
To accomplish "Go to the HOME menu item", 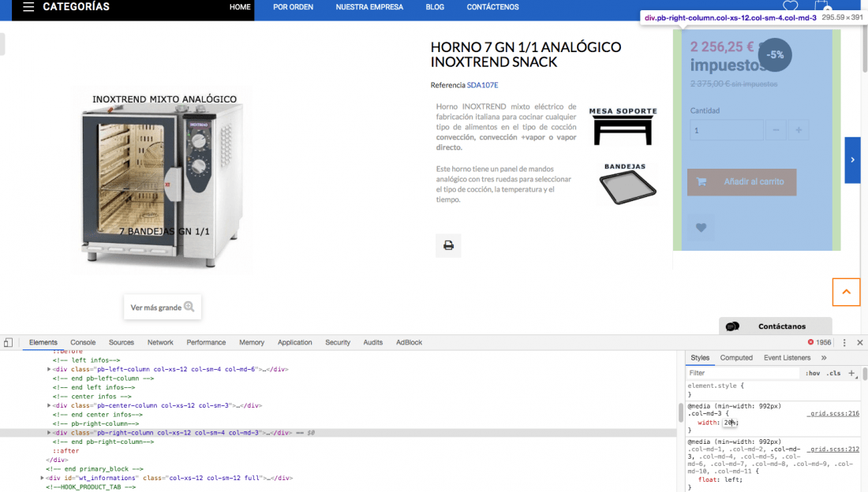I will pyautogui.click(x=240, y=7).
